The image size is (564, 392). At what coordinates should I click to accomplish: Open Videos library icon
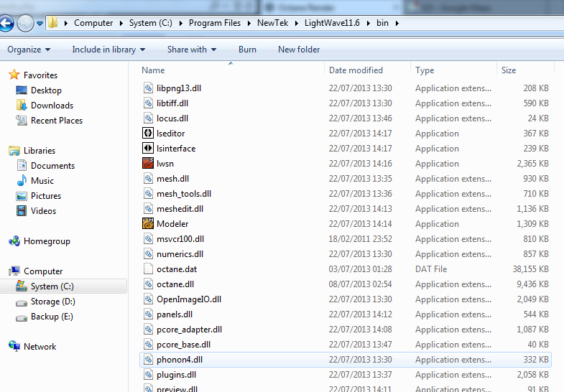tap(22, 211)
